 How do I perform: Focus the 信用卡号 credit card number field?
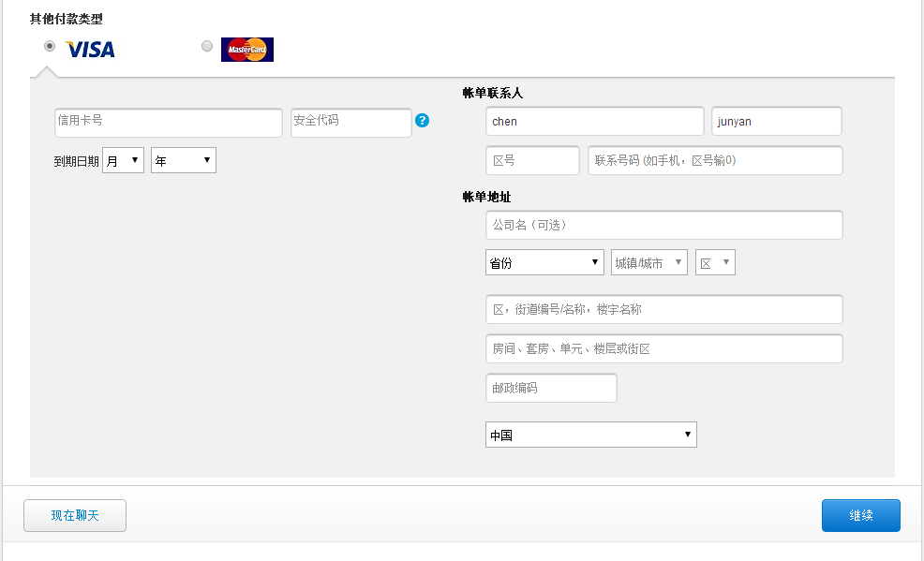click(169, 123)
